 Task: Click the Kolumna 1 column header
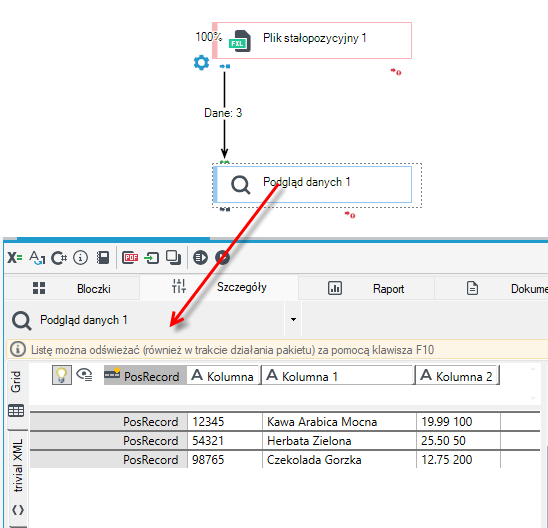[x=337, y=376]
